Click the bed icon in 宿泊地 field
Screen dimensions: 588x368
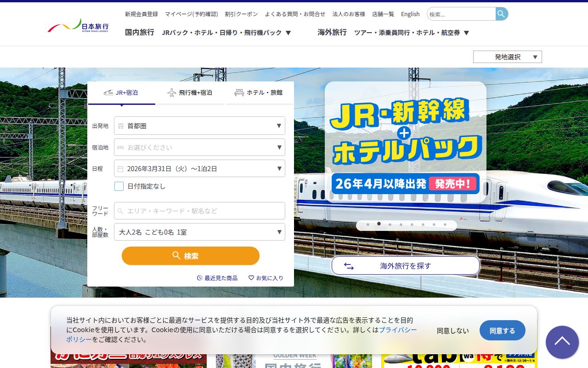point(121,147)
